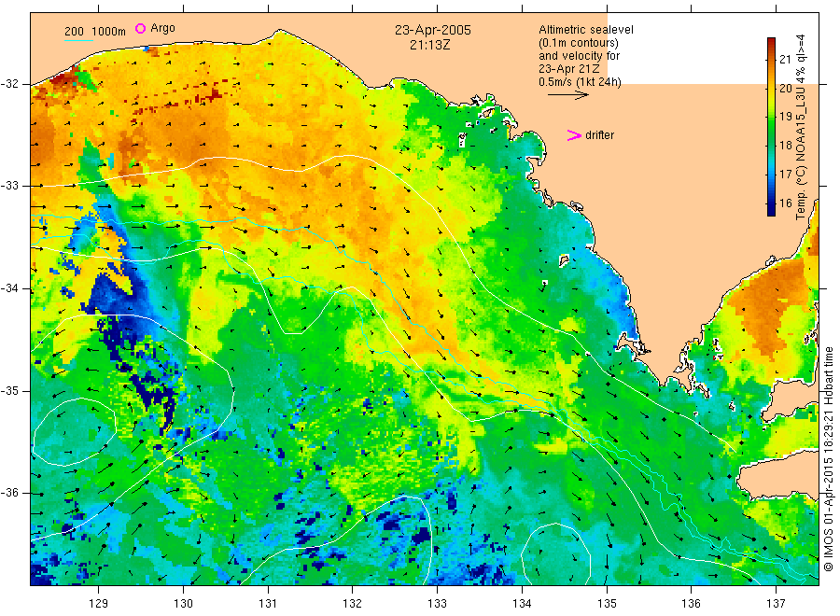Click the magenta drifter legend symbol
This screenshot has height=616, width=840.
tap(574, 135)
